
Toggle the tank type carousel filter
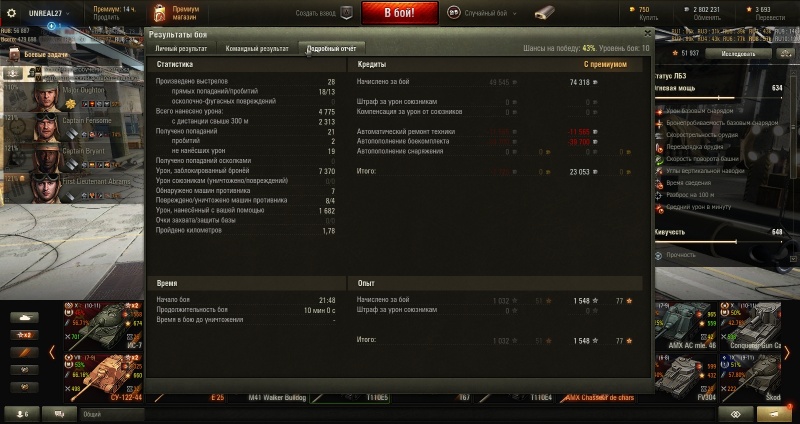(24, 317)
